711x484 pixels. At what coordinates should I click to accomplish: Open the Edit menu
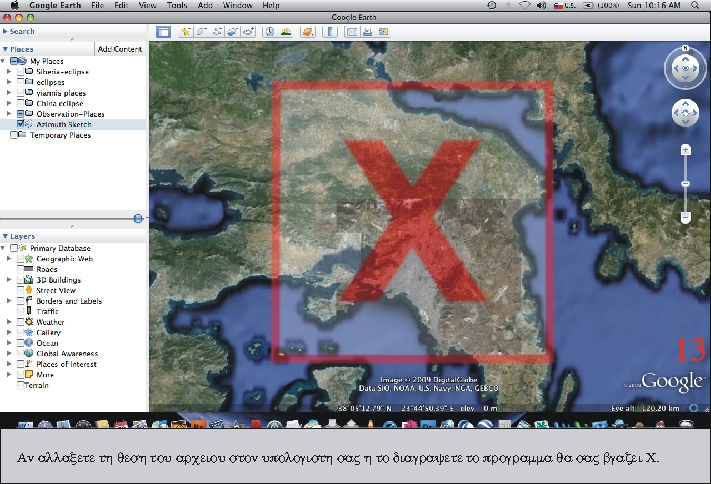121,5
